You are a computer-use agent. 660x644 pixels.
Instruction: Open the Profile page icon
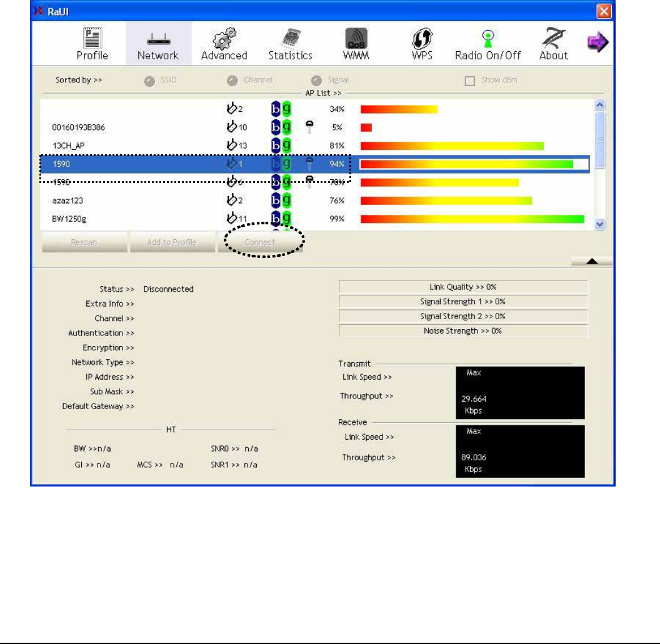point(92,38)
